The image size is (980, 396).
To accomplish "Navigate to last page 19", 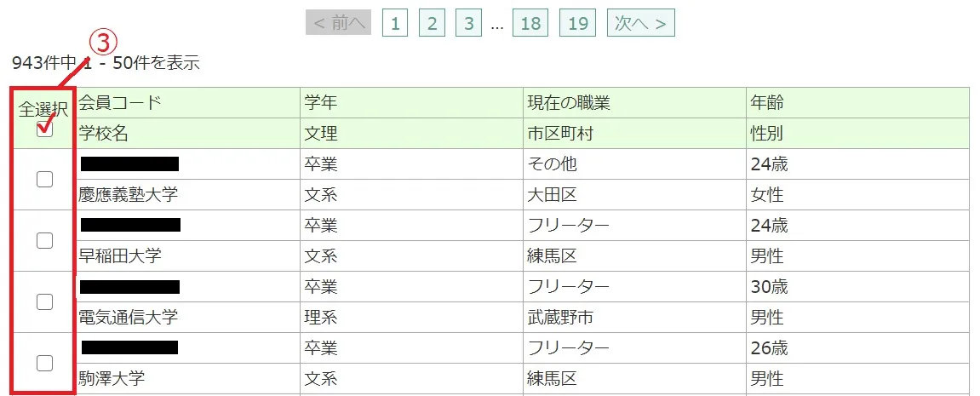I will [x=577, y=24].
